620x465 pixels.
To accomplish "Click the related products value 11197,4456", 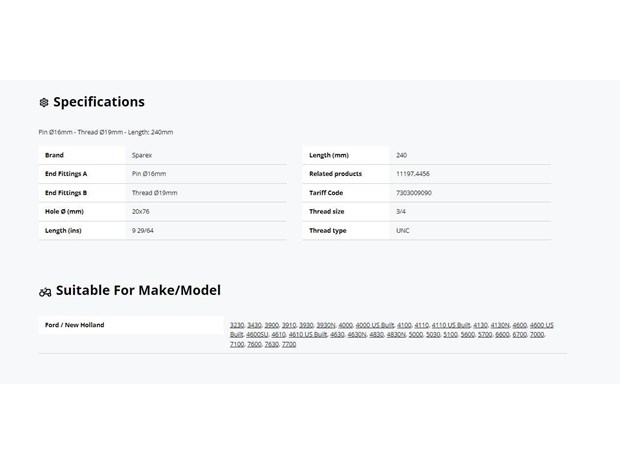I will point(412,174).
